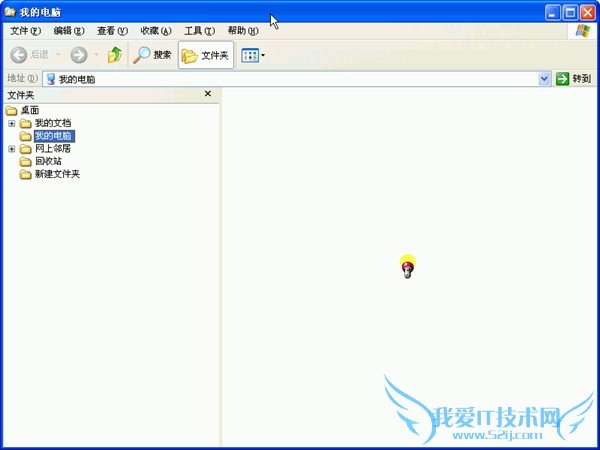The image size is (600, 450).
Task: Open the Favorites (收藏) menu
Action: point(155,31)
